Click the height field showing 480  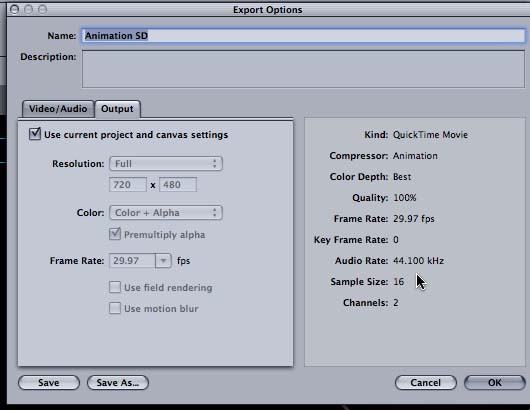178,185
